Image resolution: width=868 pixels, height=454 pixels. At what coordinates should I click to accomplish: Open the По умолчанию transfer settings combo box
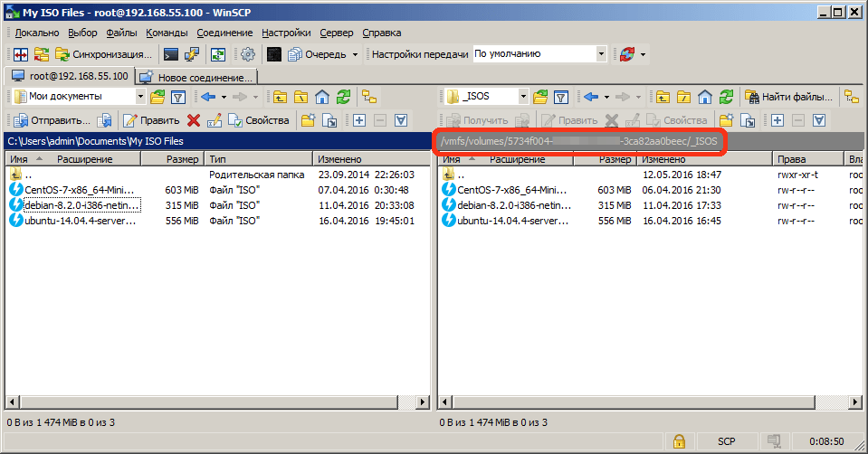coord(539,53)
